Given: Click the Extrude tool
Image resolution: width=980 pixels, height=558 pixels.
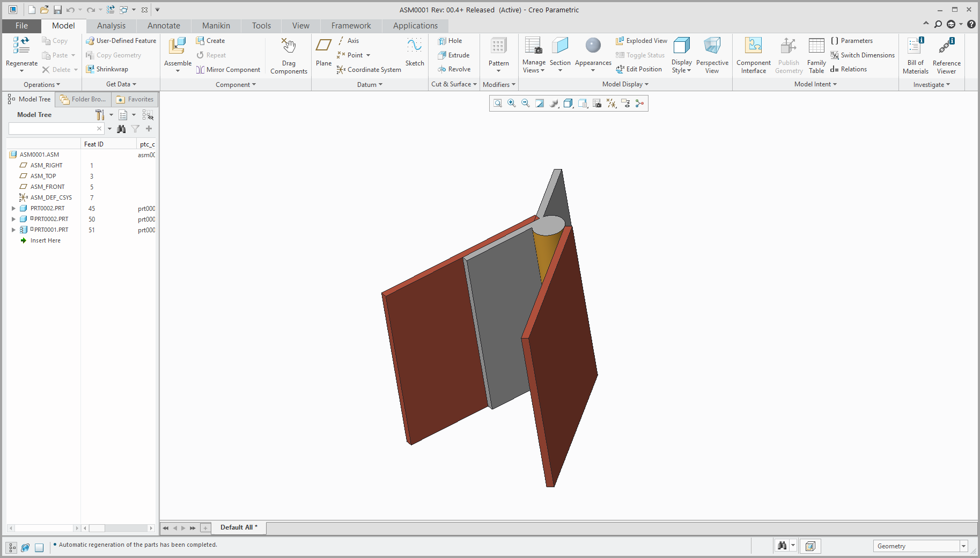Looking at the screenshot, I should 453,55.
